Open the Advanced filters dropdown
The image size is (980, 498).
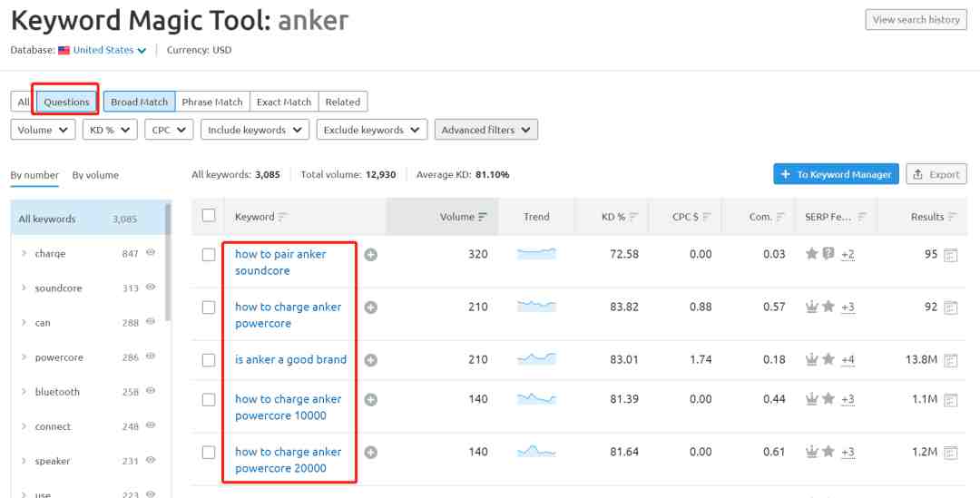(x=486, y=130)
